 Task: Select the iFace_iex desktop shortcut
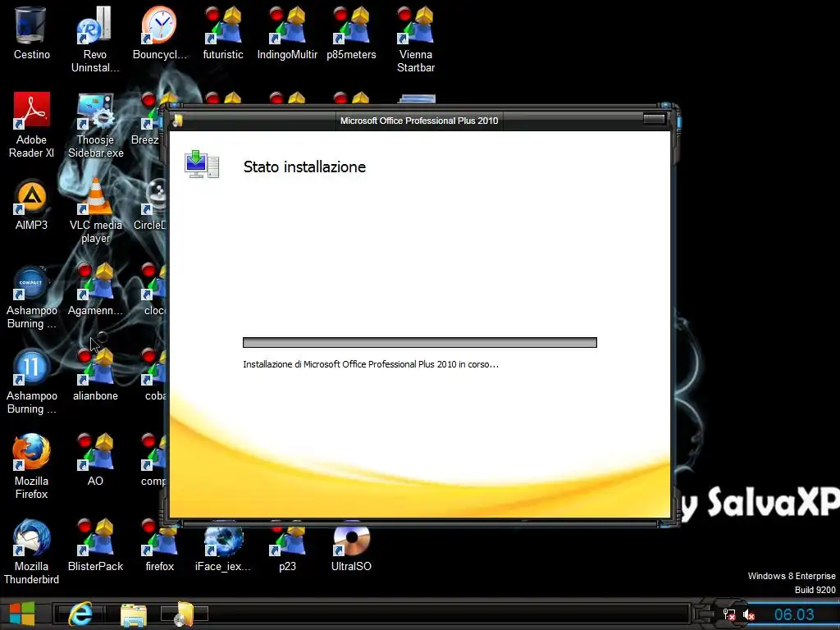coord(223,548)
